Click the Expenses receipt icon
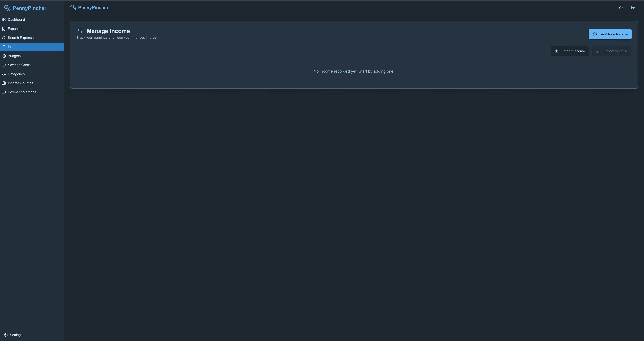Image resolution: width=644 pixels, height=341 pixels. click(x=4, y=29)
